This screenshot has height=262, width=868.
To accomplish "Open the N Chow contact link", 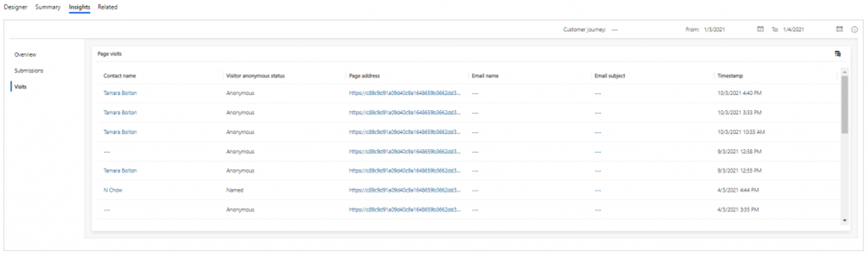I will tap(113, 190).
